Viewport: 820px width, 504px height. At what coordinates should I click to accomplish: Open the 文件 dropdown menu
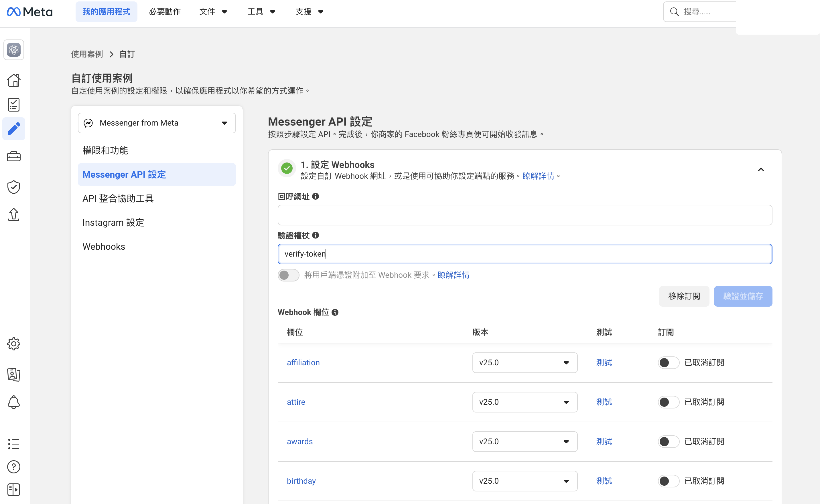[214, 12]
